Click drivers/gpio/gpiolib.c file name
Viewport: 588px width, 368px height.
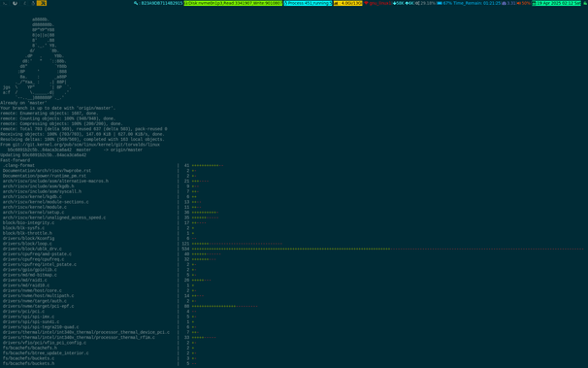(x=30, y=270)
